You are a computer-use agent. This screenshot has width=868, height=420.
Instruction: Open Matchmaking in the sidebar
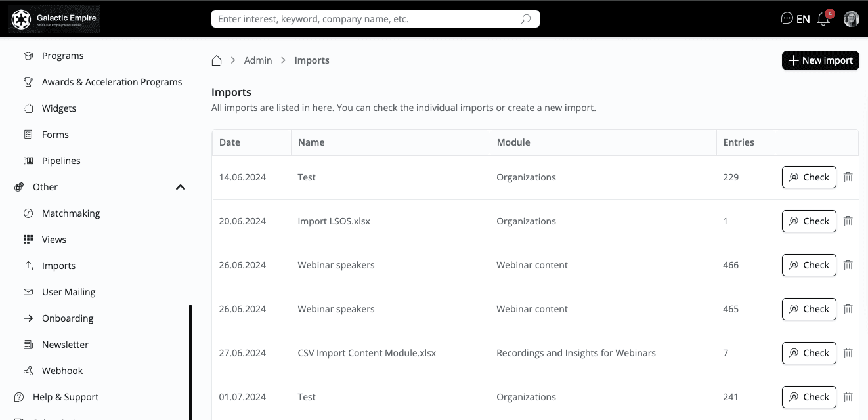71,213
